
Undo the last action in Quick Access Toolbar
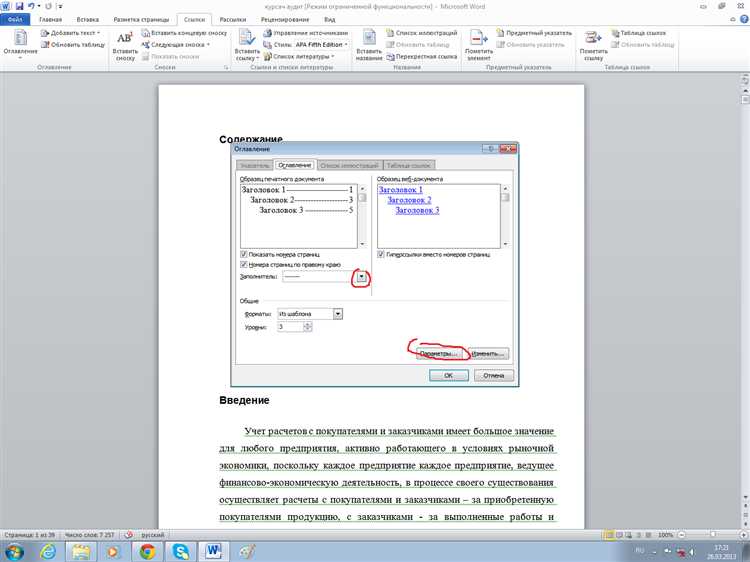pos(31,7)
